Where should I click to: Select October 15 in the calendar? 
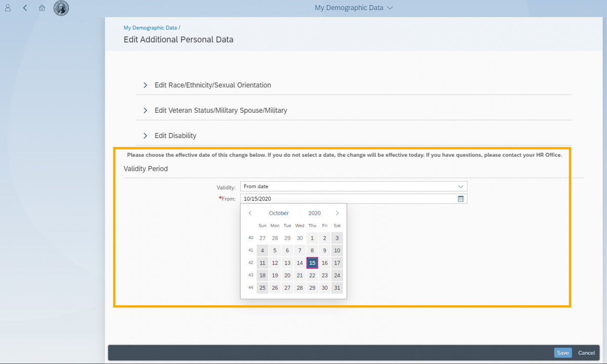(x=312, y=262)
